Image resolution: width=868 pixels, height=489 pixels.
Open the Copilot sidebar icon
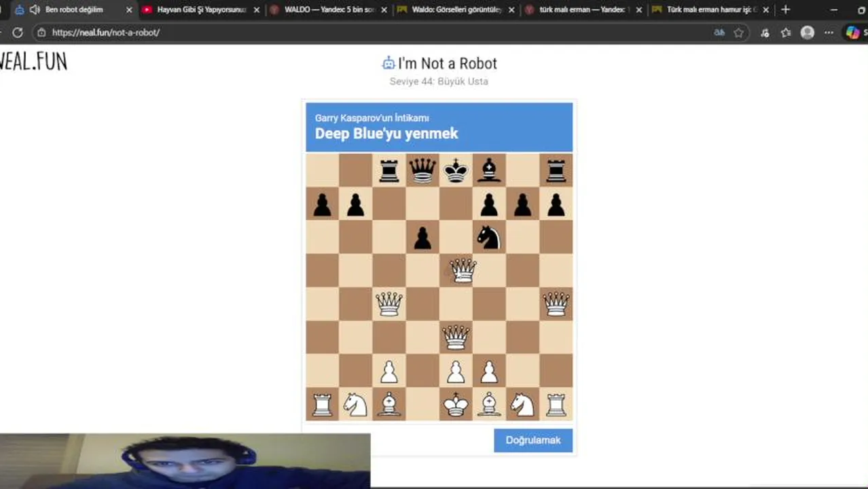[x=852, y=33]
